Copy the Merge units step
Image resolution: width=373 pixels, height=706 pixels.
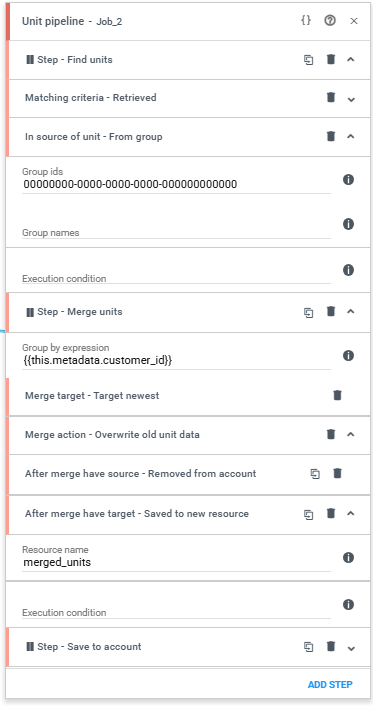tap(308, 312)
